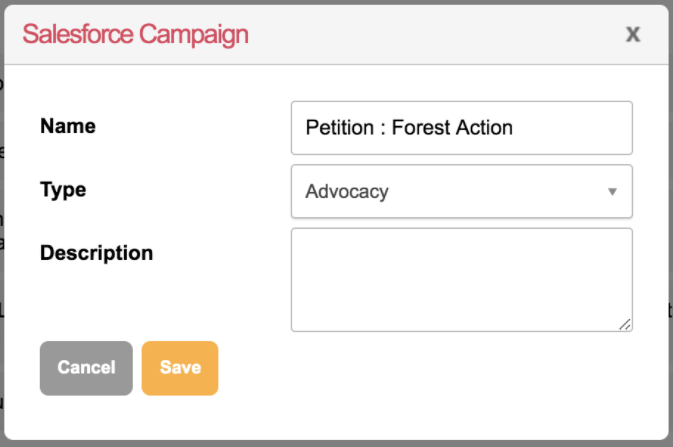Click inside the Description text area
Viewport: 673px width, 447px height.
pyautogui.click(x=461, y=279)
